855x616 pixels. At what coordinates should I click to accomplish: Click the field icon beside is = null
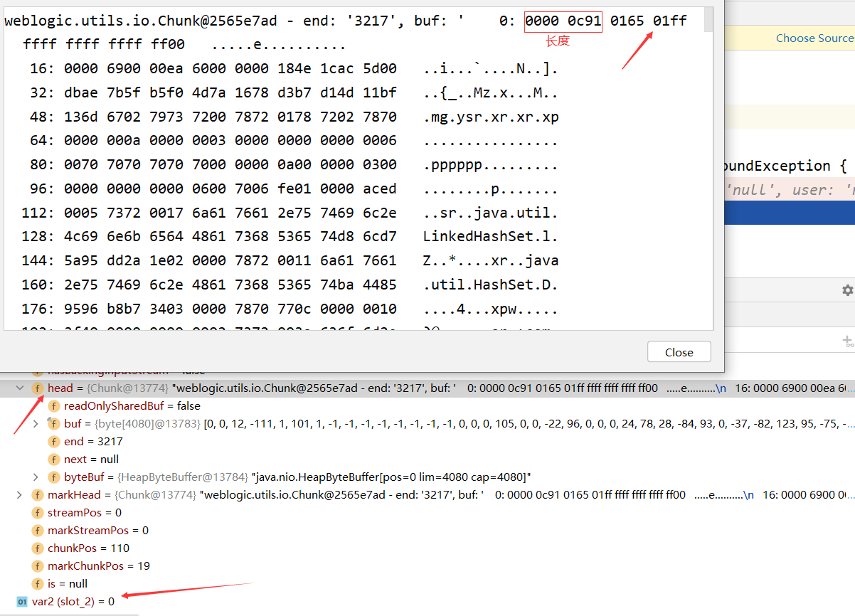pos(37,584)
